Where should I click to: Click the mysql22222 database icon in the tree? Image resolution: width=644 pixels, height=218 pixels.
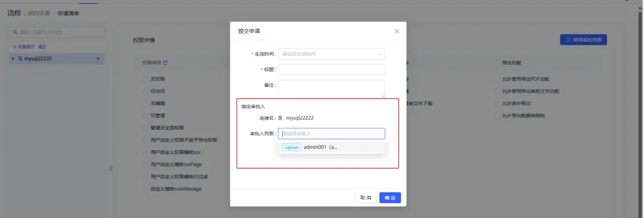(20, 59)
